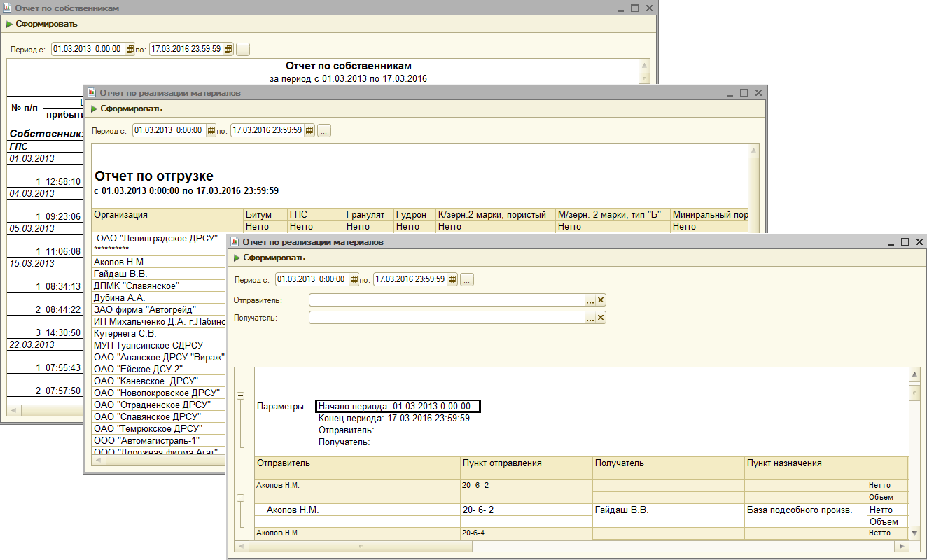Collapse the Параметры group in report
The image size is (927, 560).
coord(241,396)
